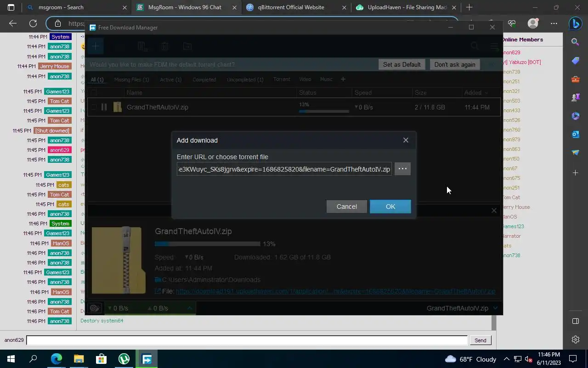Click the URL field in Add download dialog
This screenshot has width=588, height=368.
tap(284, 169)
